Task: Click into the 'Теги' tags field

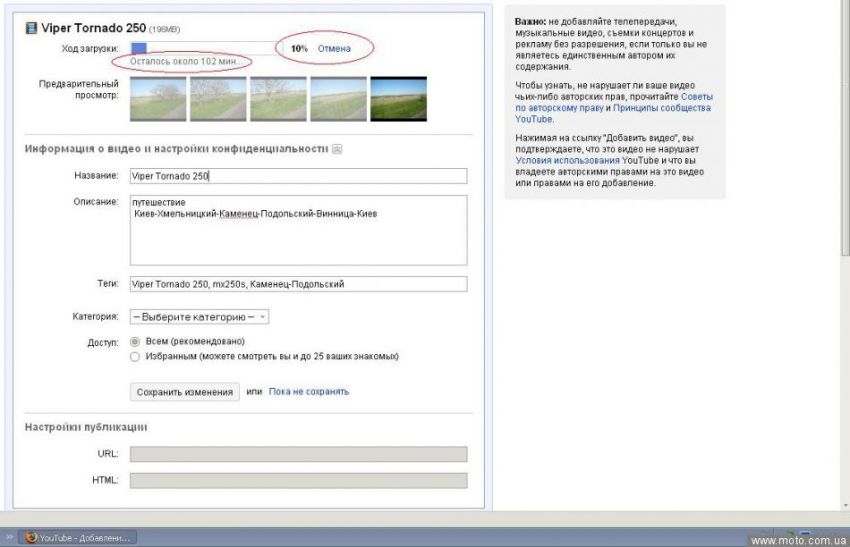Action: click(x=299, y=284)
